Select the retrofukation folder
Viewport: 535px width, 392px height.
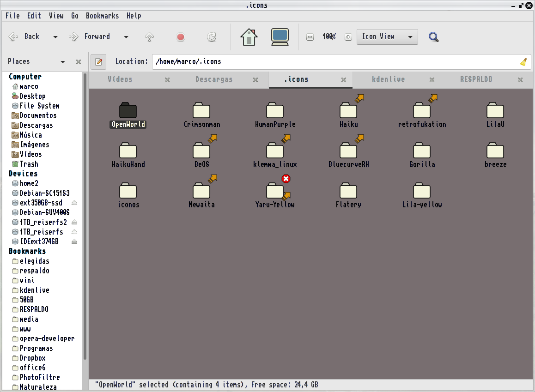[x=422, y=115]
